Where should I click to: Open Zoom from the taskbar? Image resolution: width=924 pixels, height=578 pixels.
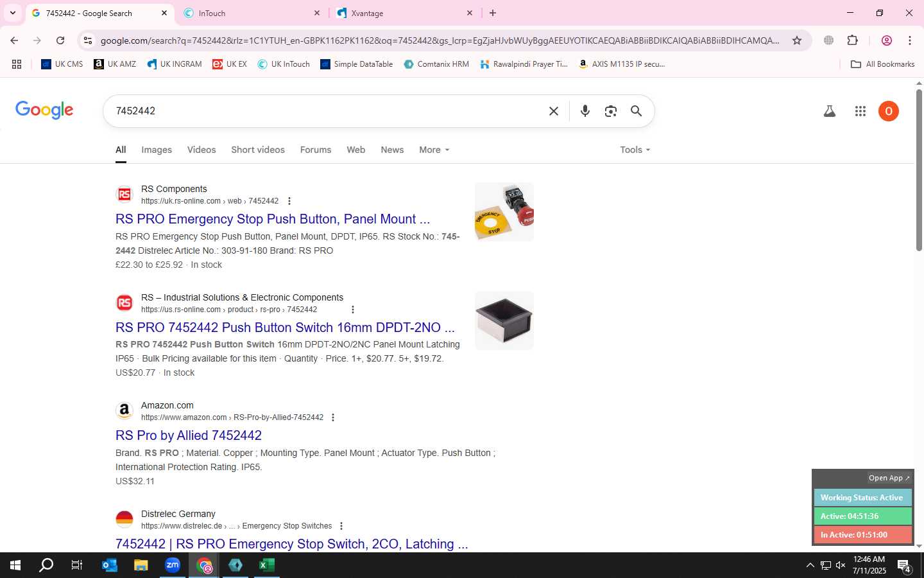[173, 565]
